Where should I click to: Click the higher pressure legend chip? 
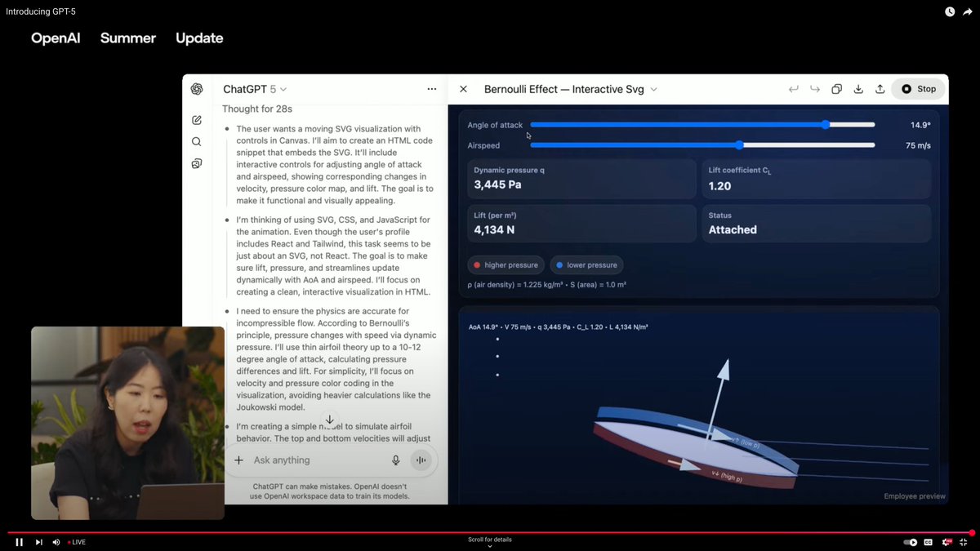(505, 265)
